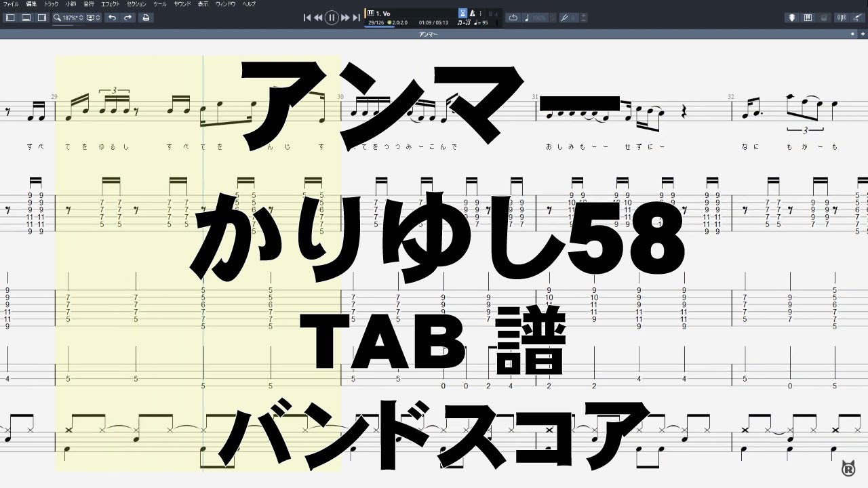This screenshot has height=488, width=868.
Task: Click the redo arrow icon
Action: click(x=128, y=18)
